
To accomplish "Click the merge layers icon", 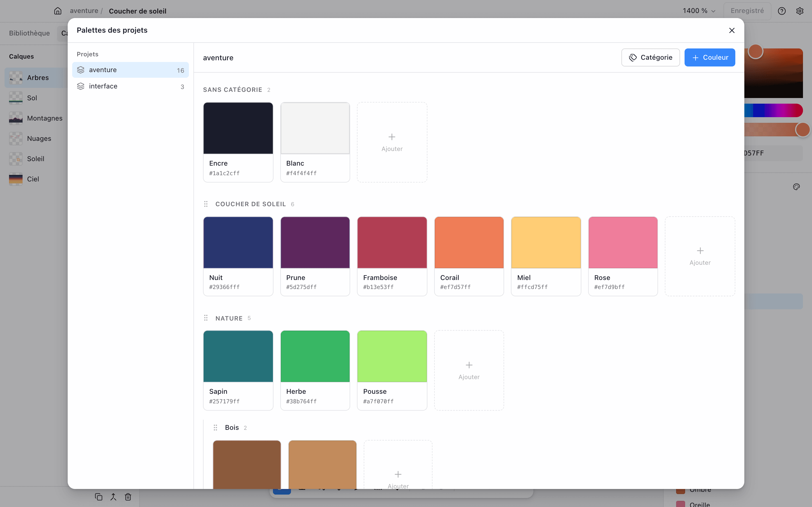I will point(113,497).
